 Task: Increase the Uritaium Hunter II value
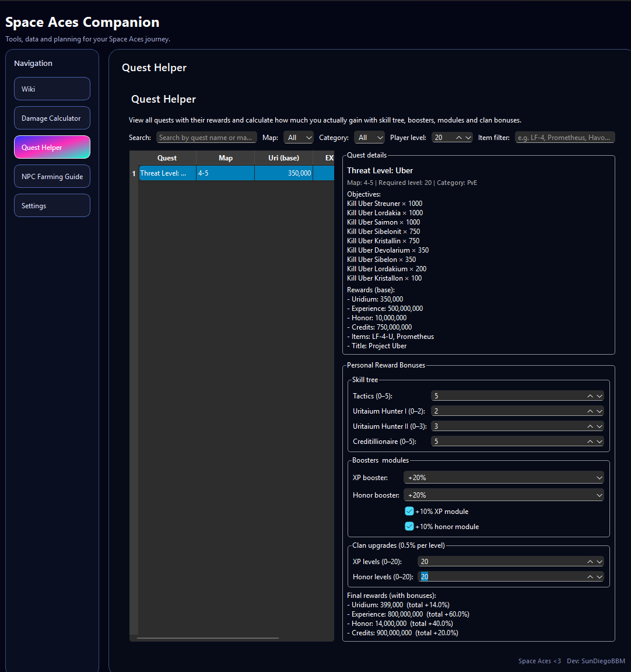click(590, 423)
